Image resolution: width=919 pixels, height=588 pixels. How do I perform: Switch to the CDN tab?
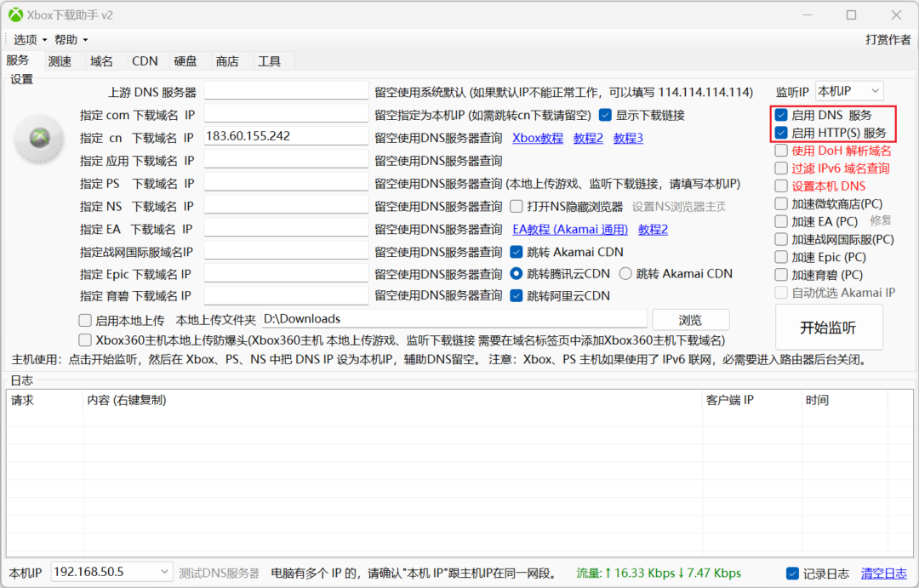click(x=145, y=60)
